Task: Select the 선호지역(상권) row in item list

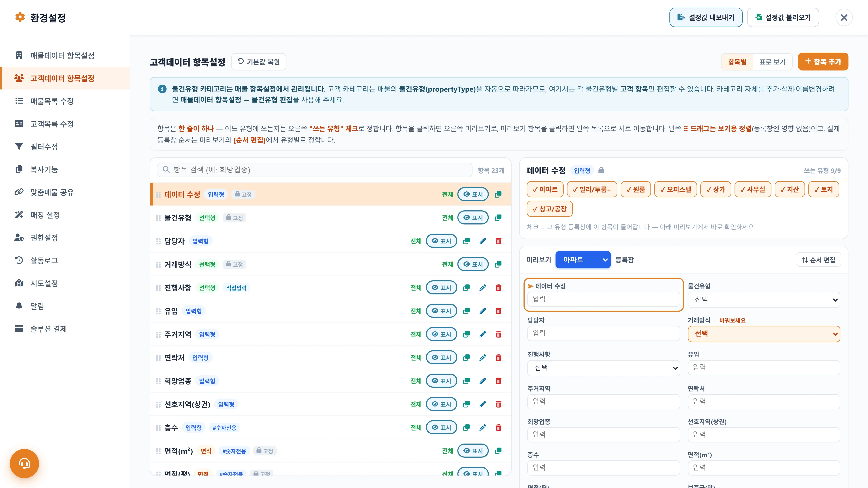Action: point(331,404)
